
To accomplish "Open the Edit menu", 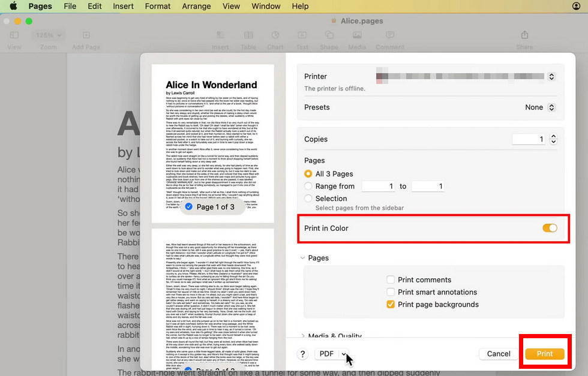I will [x=95, y=7].
